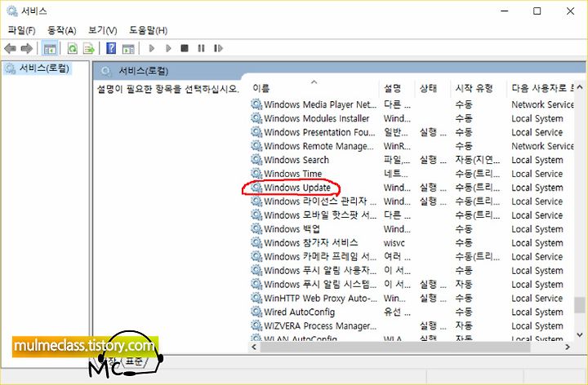Click the Export list toolbar icon
This screenshot has width=588, height=385.
point(89,48)
